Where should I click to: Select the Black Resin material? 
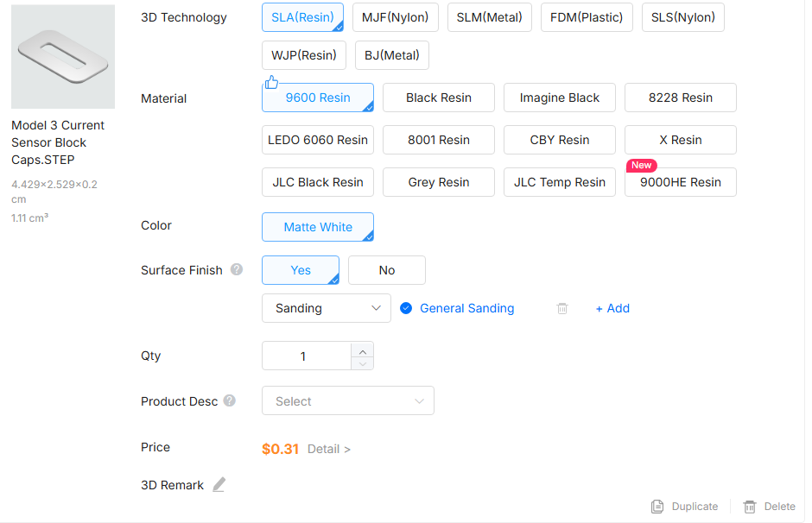pyautogui.click(x=438, y=98)
